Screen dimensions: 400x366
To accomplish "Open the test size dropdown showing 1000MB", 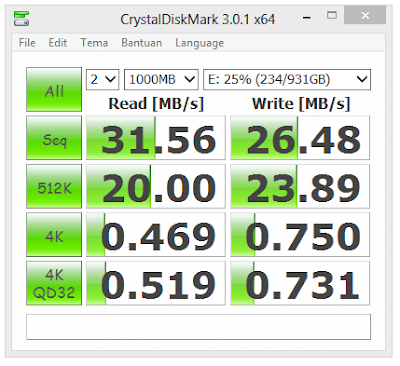I will (x=161, y=79).
